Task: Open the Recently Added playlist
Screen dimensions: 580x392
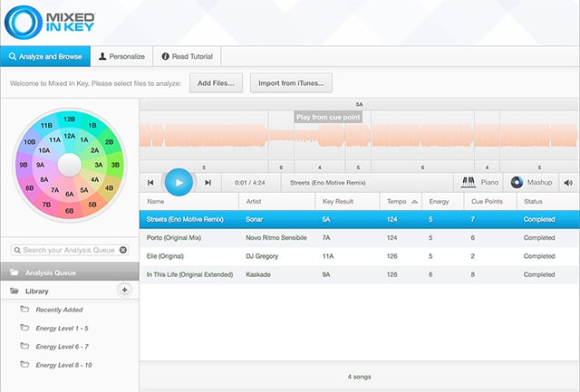Action: point(59,310)
